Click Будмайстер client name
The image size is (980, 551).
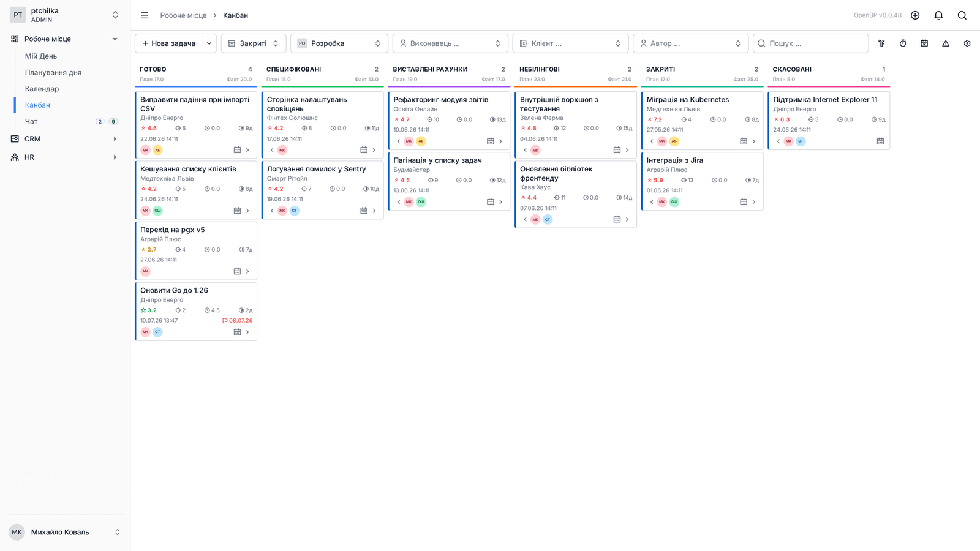[x=412, y=170]
